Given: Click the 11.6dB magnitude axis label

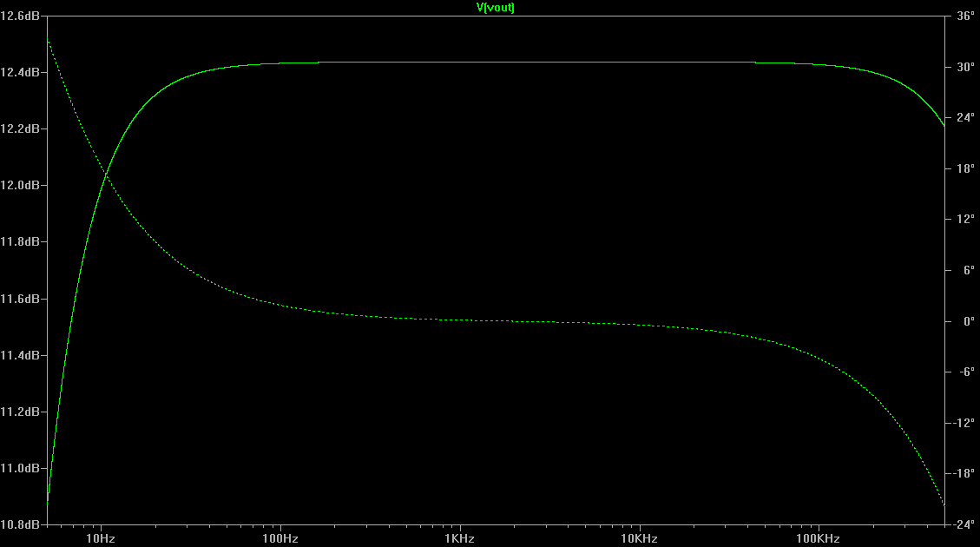Looking at the screenshot, I should tap(20, 299).
